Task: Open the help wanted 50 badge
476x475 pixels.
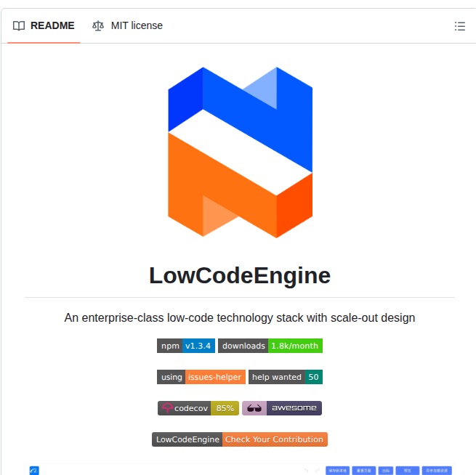Action: tap(286, 377)
